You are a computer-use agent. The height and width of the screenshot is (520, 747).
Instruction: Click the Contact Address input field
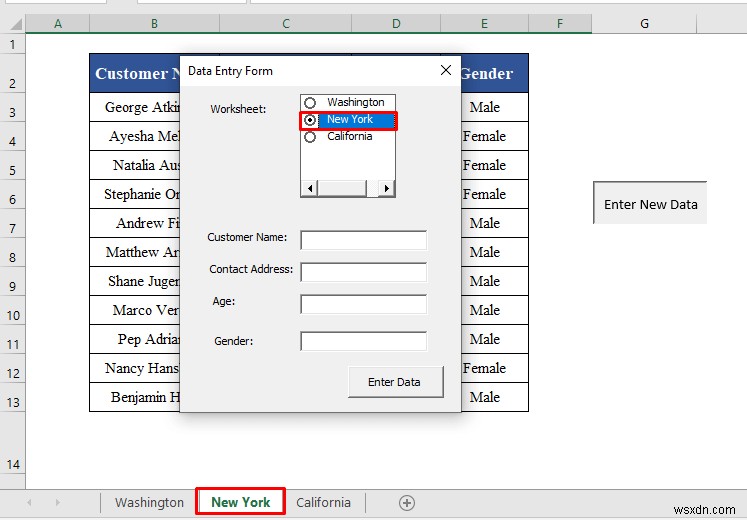[363, 272]
